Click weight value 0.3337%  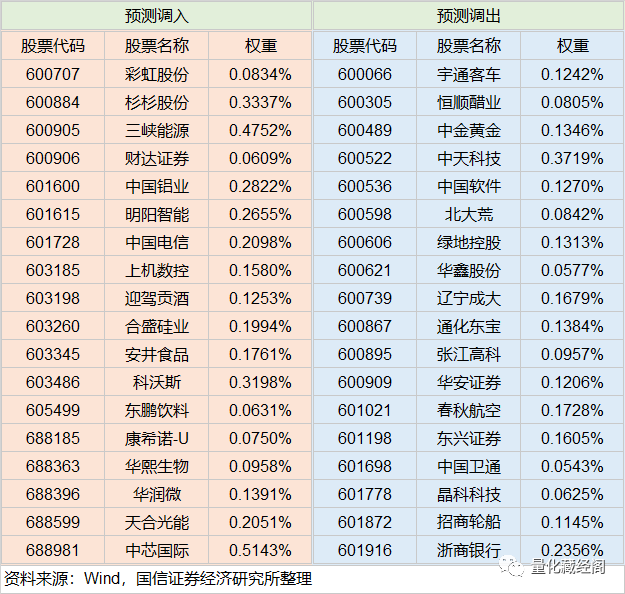click(x=260, y=102)
